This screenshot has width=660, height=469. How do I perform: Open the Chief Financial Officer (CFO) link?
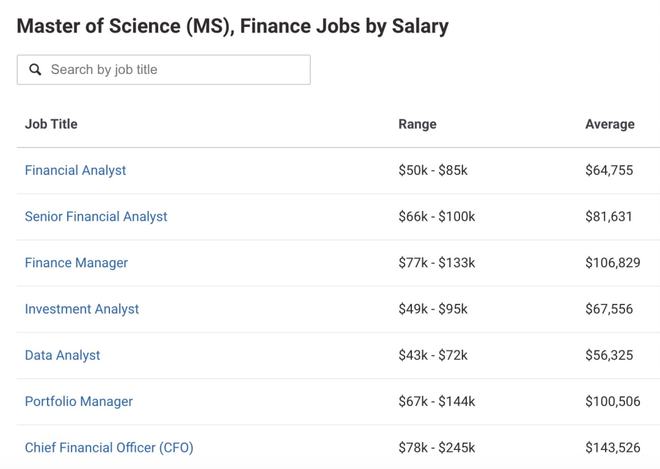109,448
